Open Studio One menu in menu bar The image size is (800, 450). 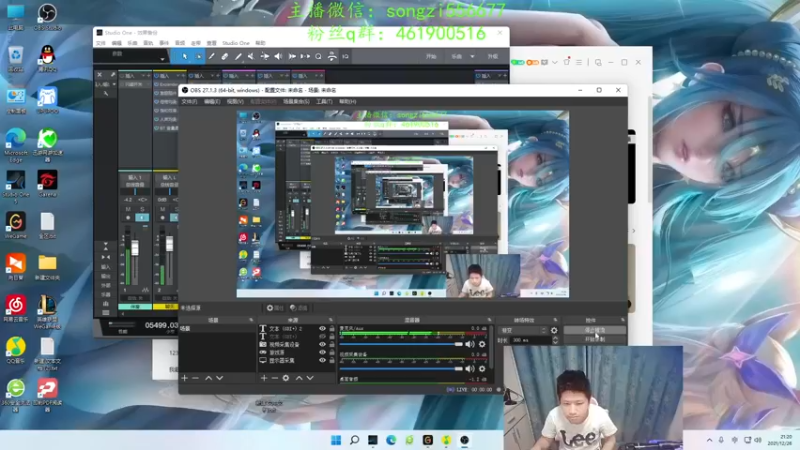click(236, 43)
